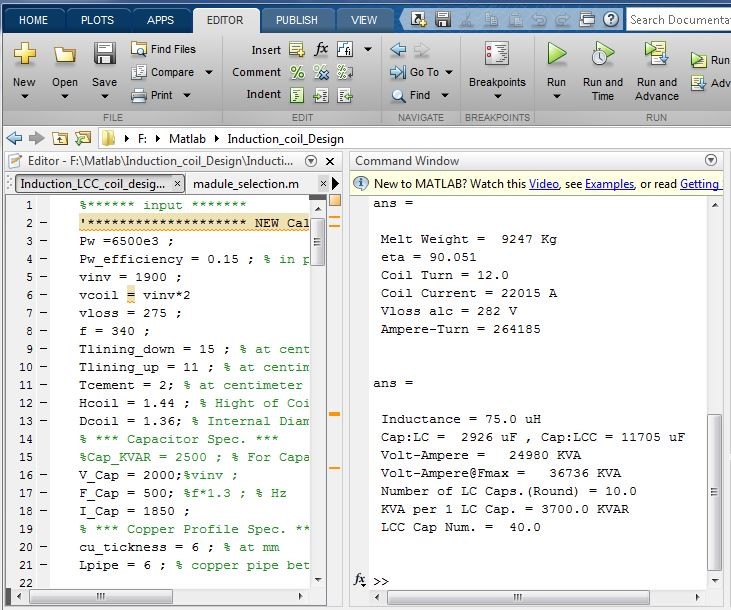The image size is (731, 610).
Task: Switch to the HOME tab
Action: (x=33, y=20)
